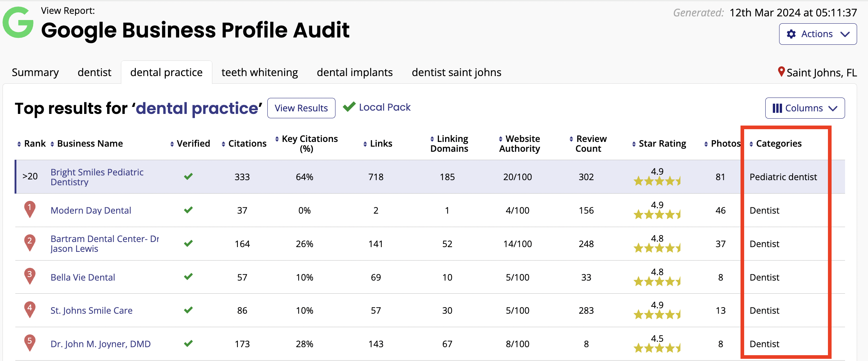This screenshot has height=361, width=868.
Task: Sort table by Photos column
Action: pyautogui.click(x=722, y=144)
